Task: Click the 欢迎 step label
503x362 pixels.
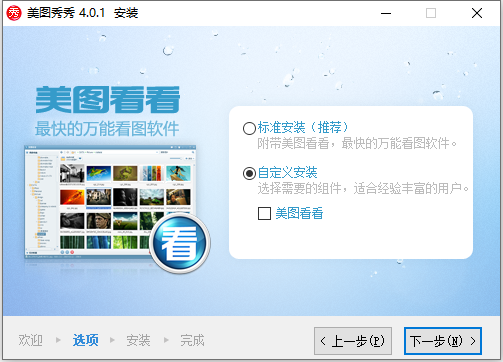Action: pos(30,340)
